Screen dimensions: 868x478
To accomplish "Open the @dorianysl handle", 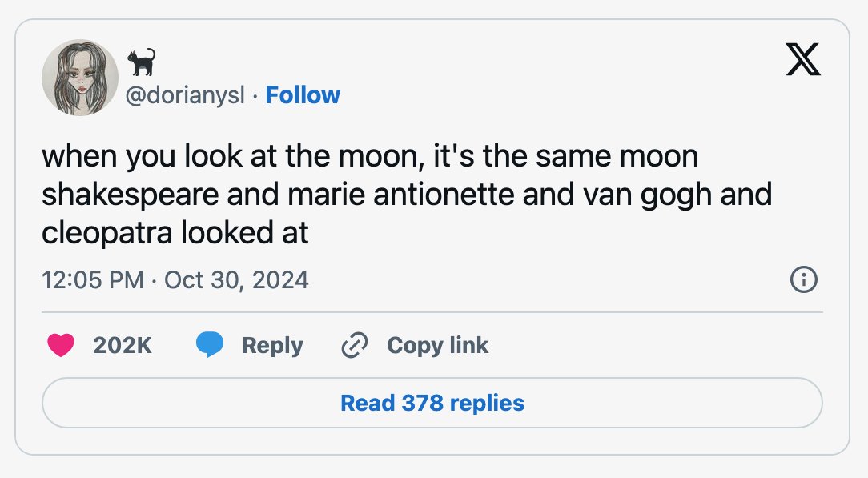I will [185, 95].
